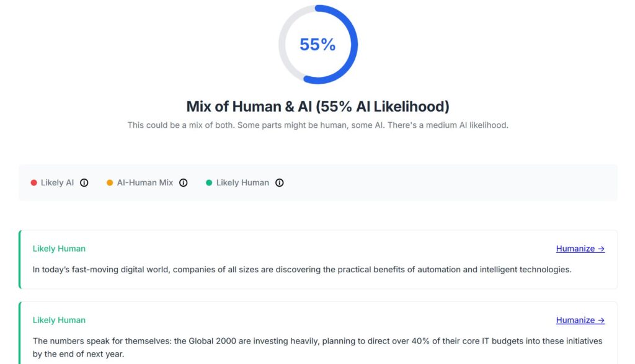Click the sentence starting 'In today's fast-moving digital world'
The height and width of the screenshot is (364, 635).
(302, 270)
